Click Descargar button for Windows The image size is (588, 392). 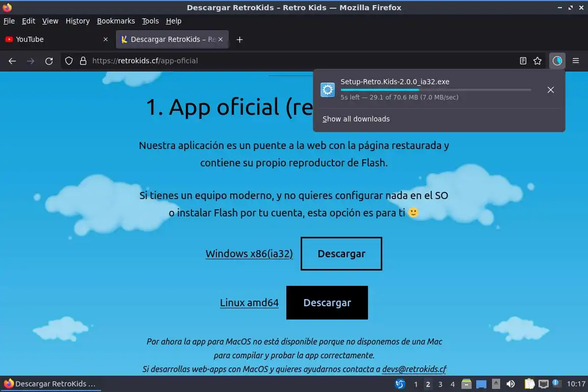[x=341, y=254]
